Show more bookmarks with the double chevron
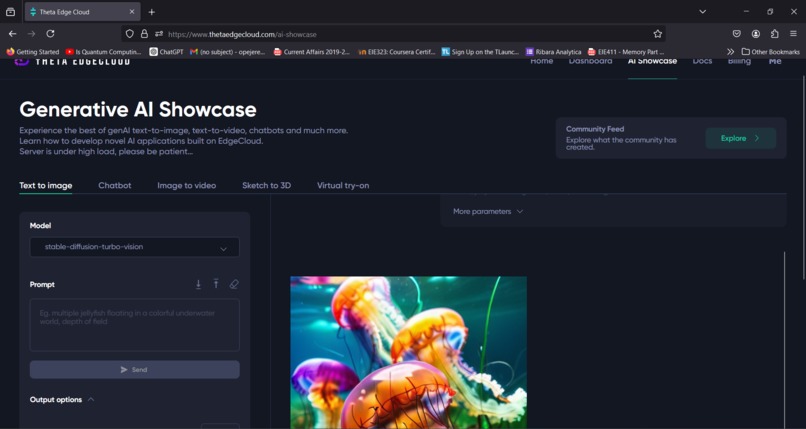 pos(730,52)
